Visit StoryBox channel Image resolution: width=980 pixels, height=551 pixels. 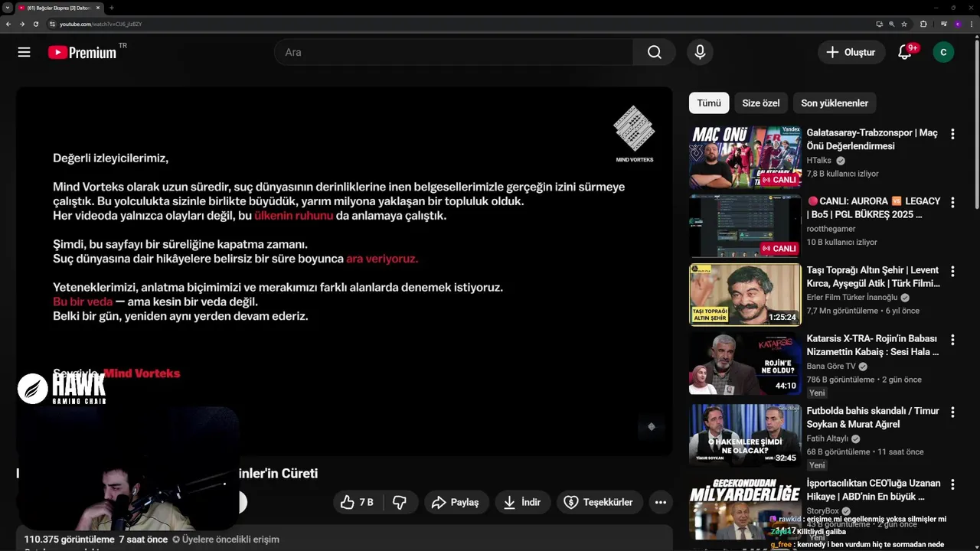823,511
